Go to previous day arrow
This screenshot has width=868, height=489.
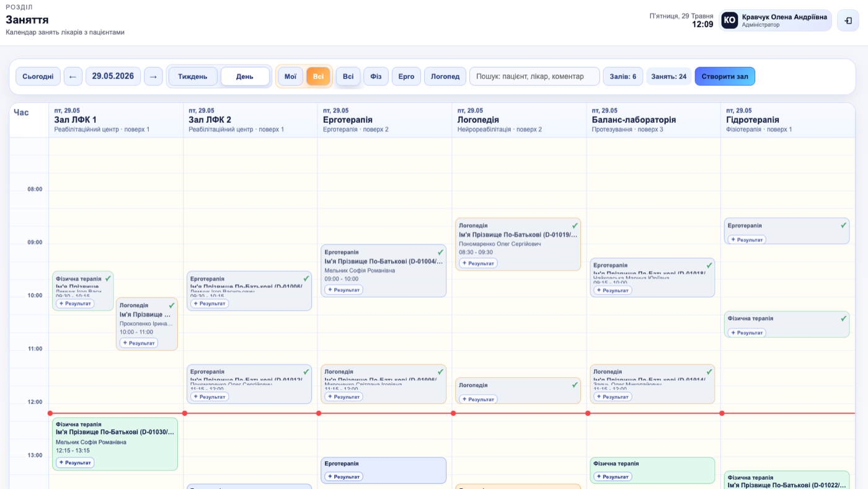click(x=73, y=76)
